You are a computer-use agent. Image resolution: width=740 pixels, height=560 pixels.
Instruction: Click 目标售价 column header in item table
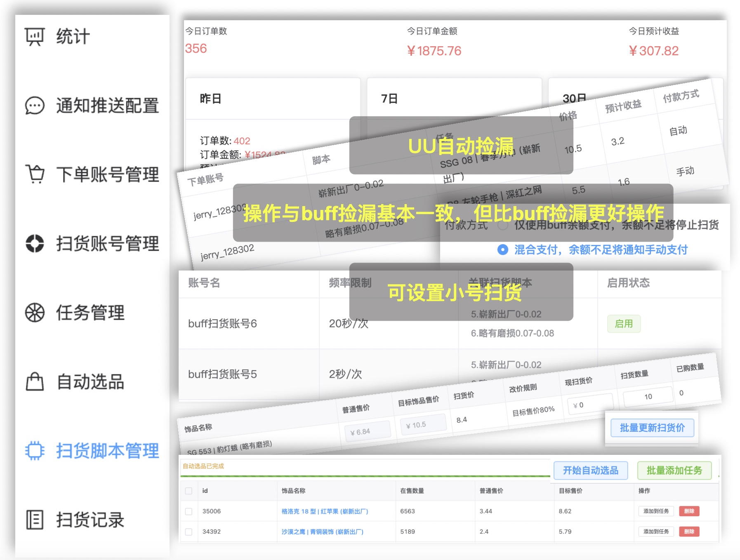click(x=571, y=491)
